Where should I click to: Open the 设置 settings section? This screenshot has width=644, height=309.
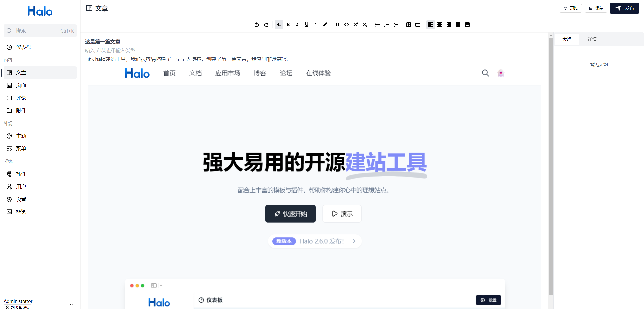[x=40, y=199]
